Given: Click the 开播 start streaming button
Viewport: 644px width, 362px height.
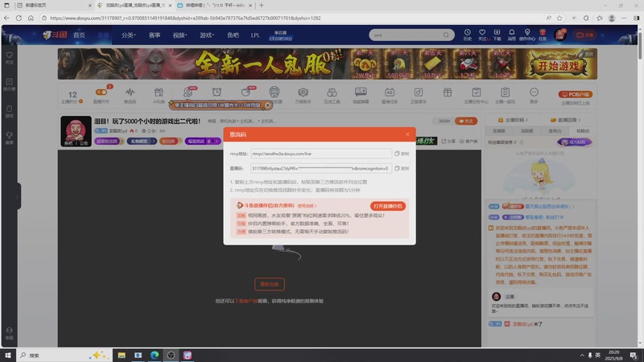Looking at the screenshot, I should tap(585, 35).
